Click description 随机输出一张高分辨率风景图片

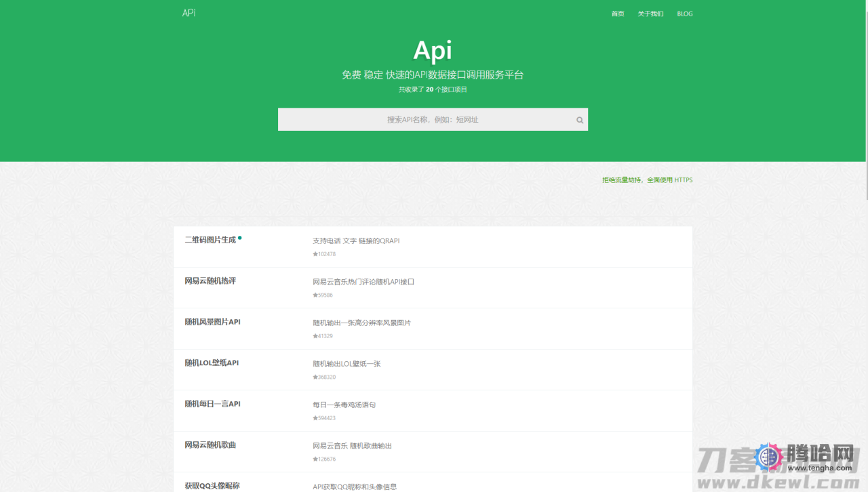361,323
